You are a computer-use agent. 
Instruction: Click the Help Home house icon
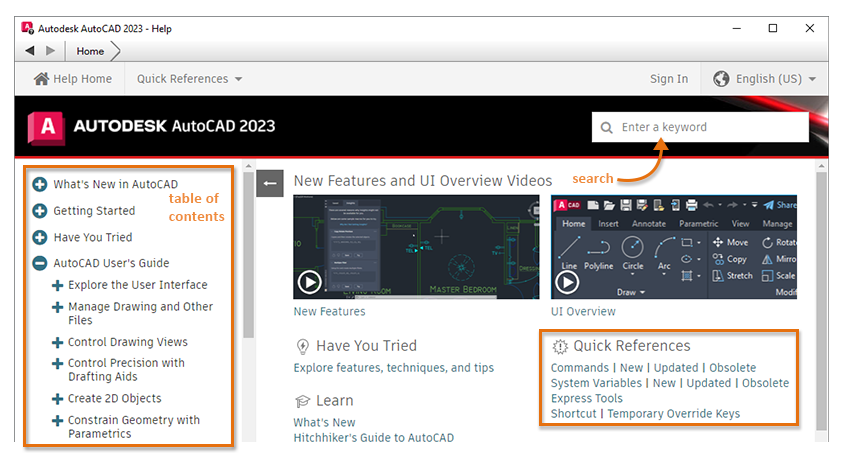[x=41, y=79]
